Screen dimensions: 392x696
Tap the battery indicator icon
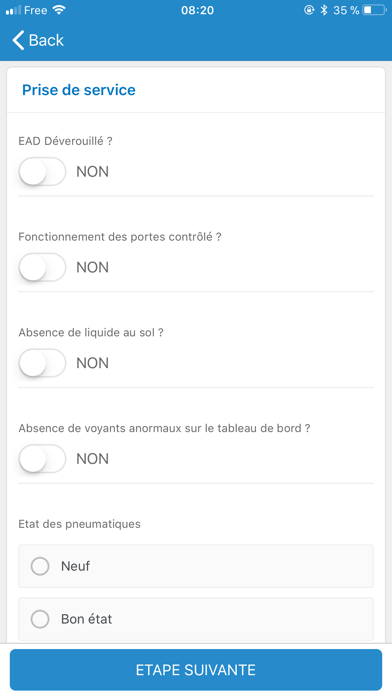374,10
